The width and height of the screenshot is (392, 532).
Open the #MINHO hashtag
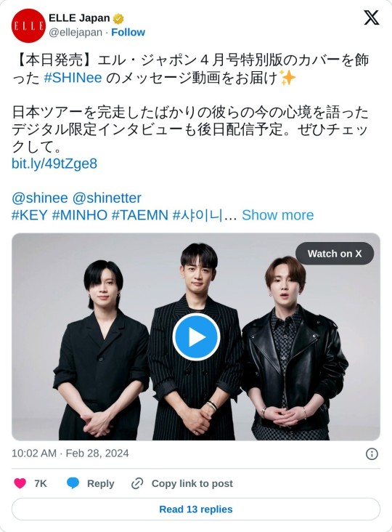point(80,215)
